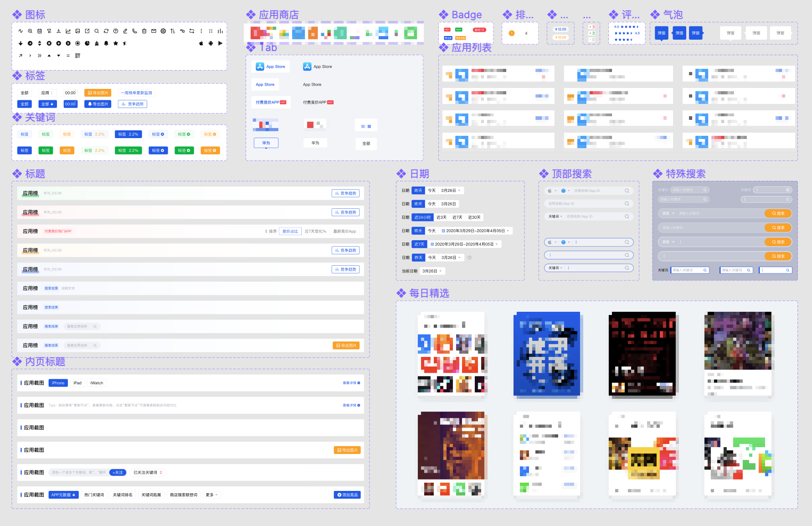
Task: Click the three vertical dots icon
Action: coord(201,31)
